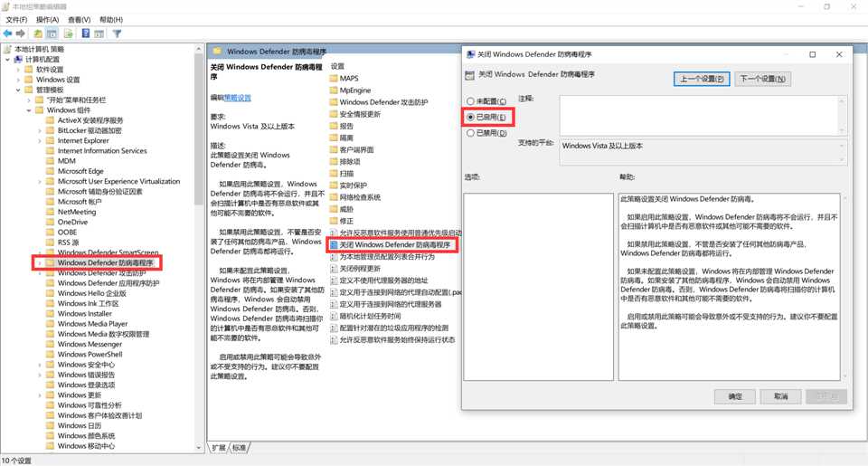Image resolution: width=868 pixels, height=466 pixels.
Task: Click the tree pane scroll down arrow
Action: click(199, 447)
